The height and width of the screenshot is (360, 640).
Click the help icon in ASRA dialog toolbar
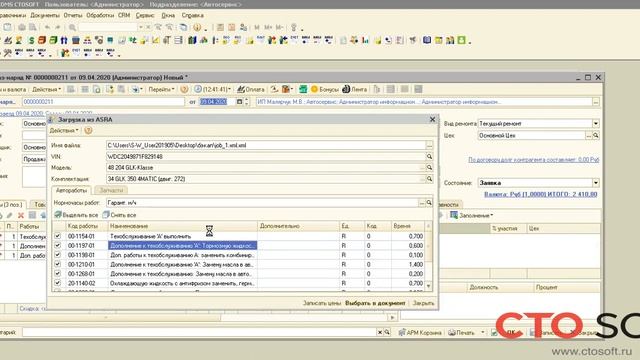pos(88,131)
